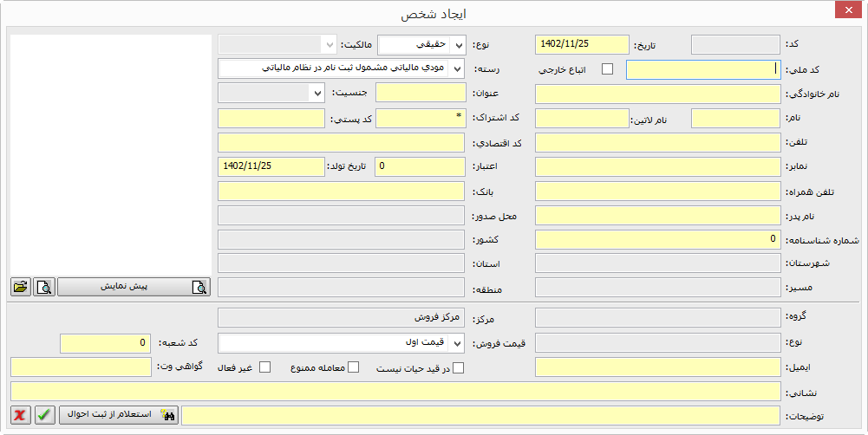Click the open folder image icon

click(21, 287)
